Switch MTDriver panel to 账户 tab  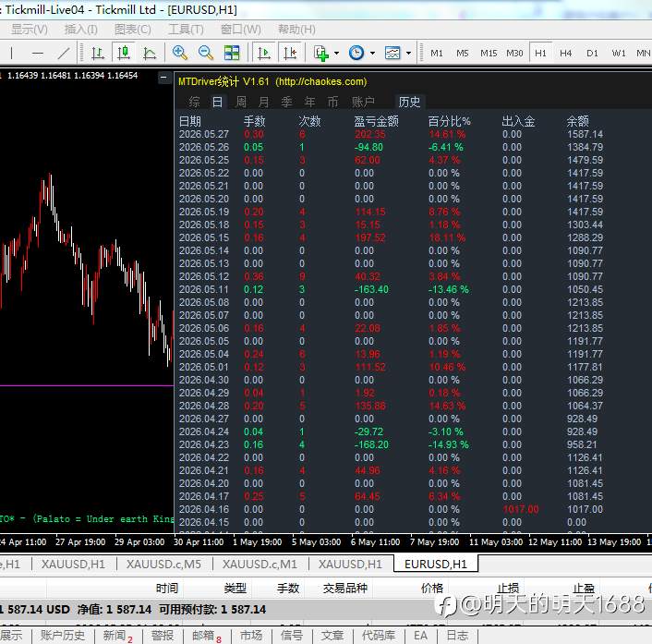pos(363,102)
